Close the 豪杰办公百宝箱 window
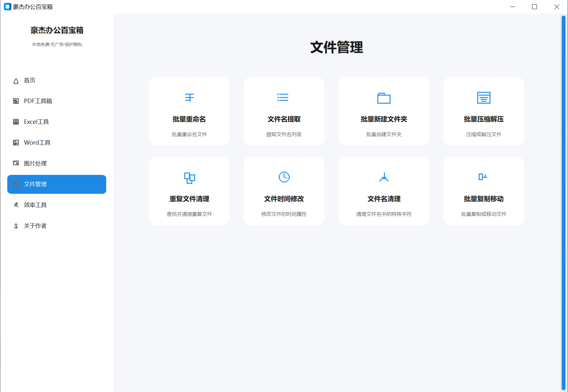The width and height of the screenshot is (568, 392). tap(557, 7)
